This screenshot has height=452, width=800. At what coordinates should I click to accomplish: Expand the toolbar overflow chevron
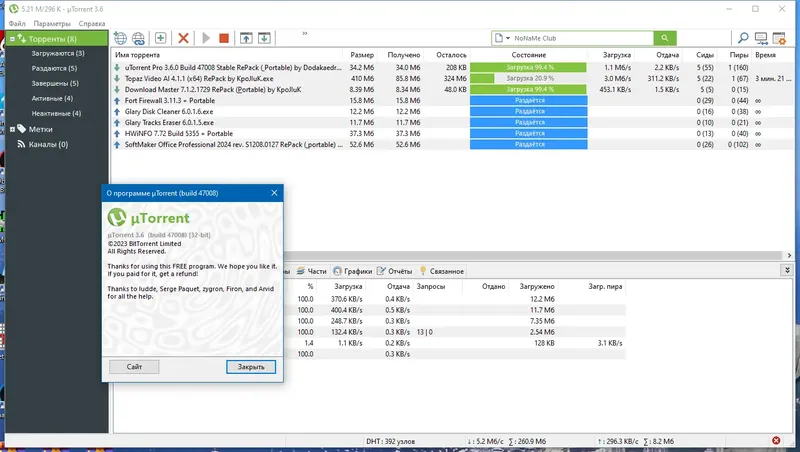tap(305, 34)
